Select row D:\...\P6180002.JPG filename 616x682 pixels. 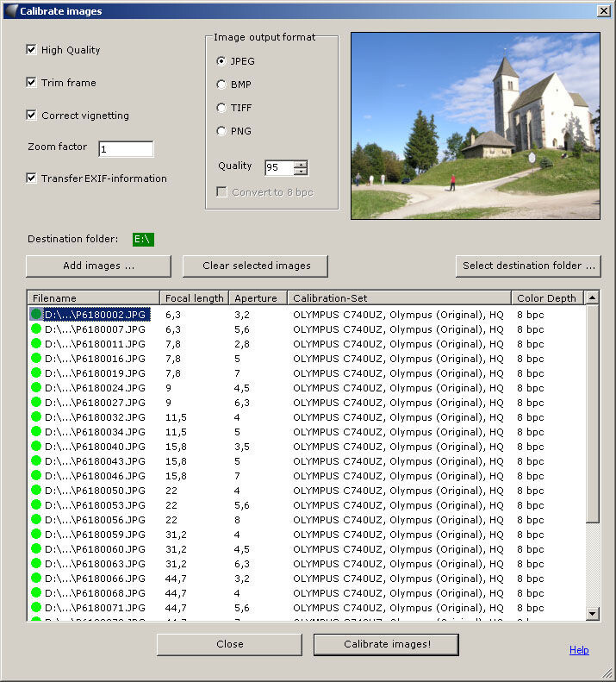point(97,314)
